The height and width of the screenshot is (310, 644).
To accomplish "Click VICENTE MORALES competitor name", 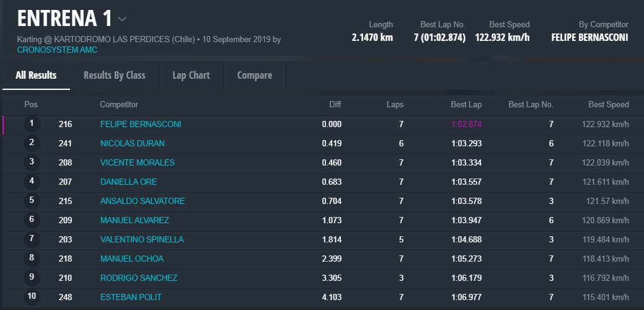I will click(x=138, y=162).
